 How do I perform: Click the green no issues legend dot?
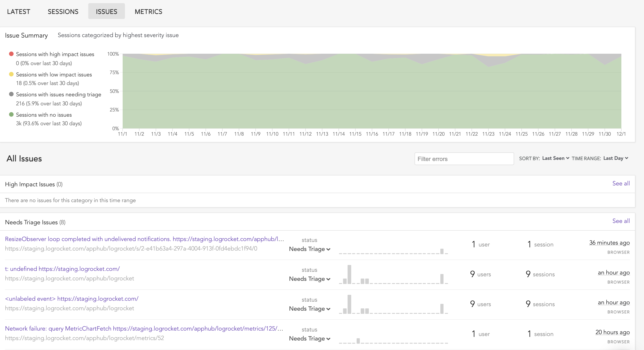(x=11, y=114)
